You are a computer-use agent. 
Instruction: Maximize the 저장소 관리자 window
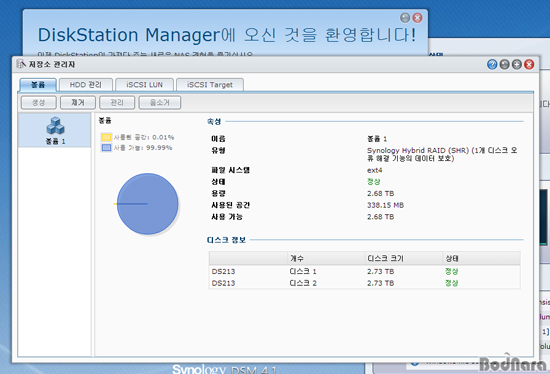pos(517,65)
